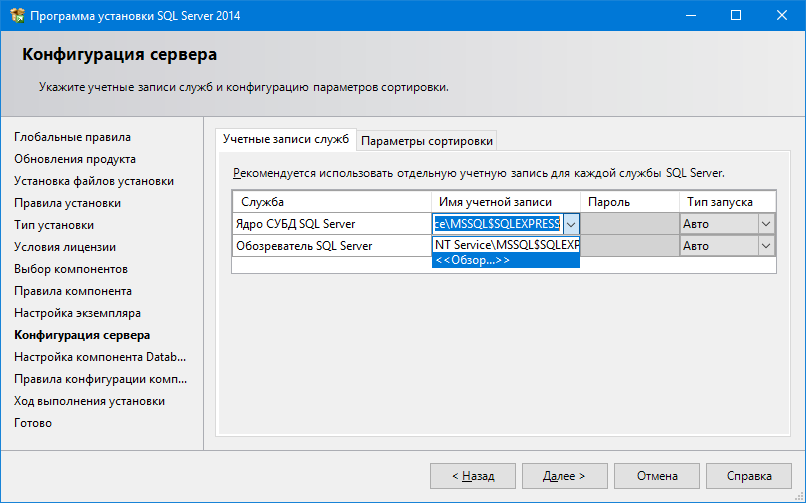Open startup type dropdown for Ядро СУБД
Viewport: 806px width, 503px height.
point(766,224)
